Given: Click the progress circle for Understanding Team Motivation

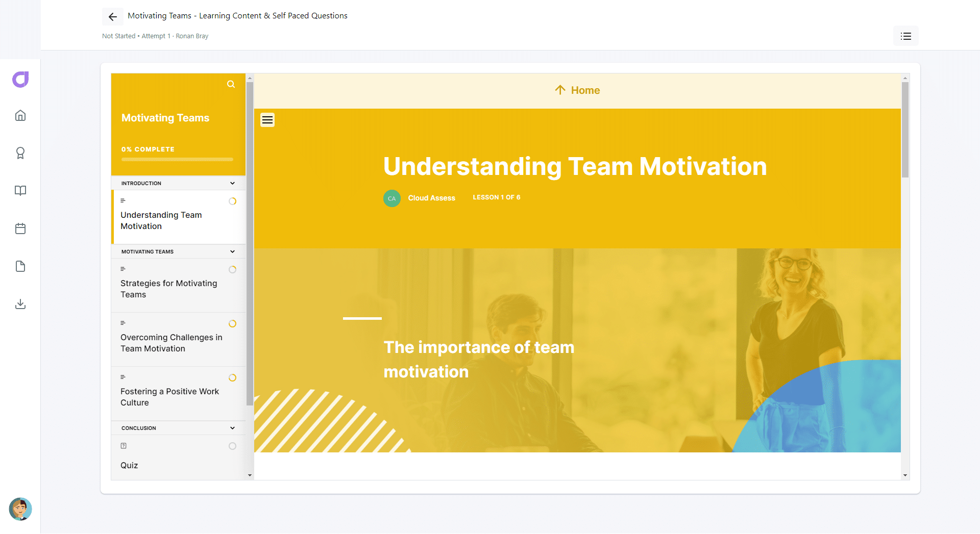Looking at the screenshot, I should click(233, 201).
